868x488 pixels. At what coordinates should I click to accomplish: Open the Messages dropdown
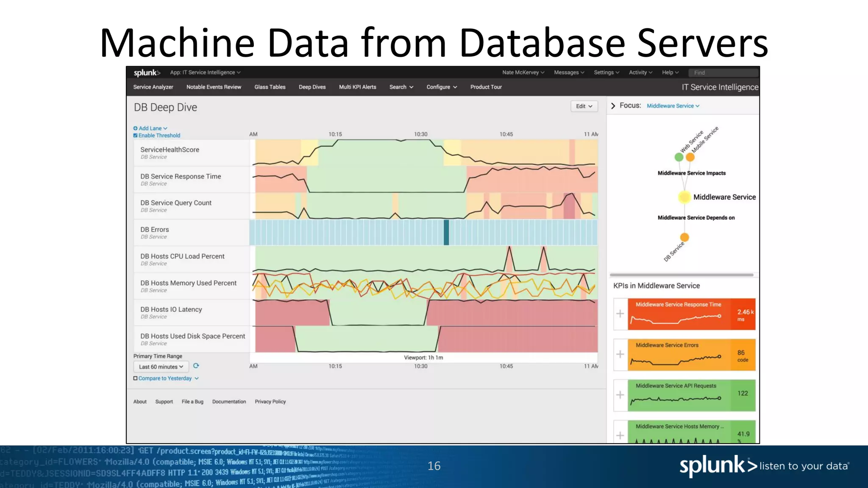tap(569, 72)
